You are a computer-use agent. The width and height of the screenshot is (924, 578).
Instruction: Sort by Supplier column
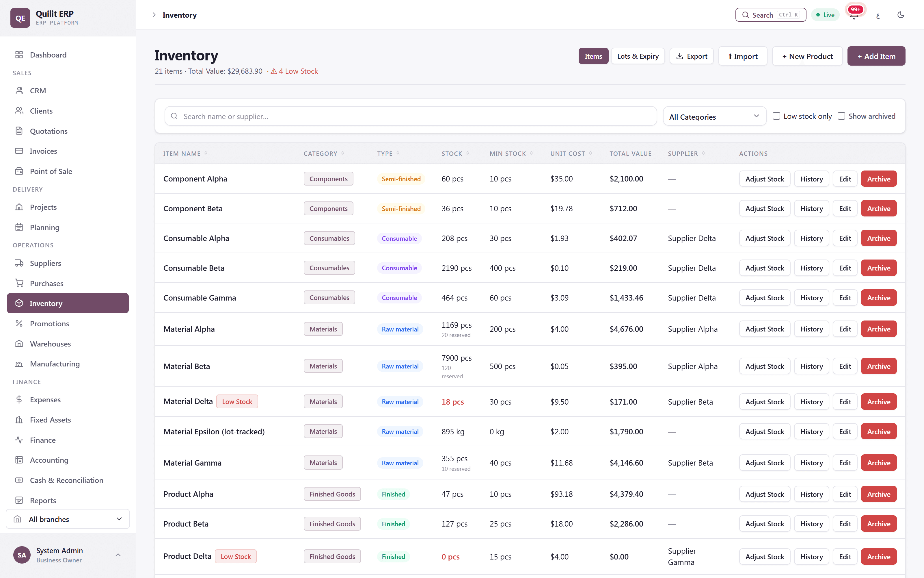[687, 153]
